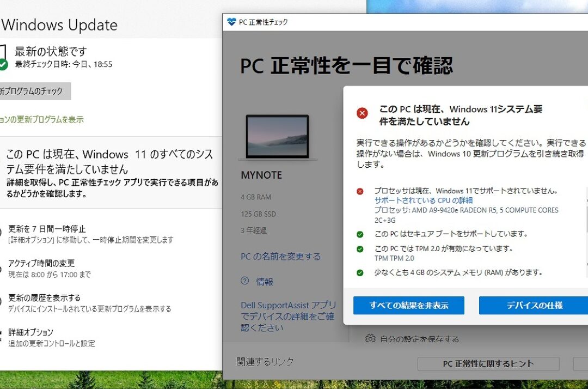The width and height of the screenshot is (588, 389).
Task: Click the AMD A9-9420e processor detail text
Action: [466, 215]
